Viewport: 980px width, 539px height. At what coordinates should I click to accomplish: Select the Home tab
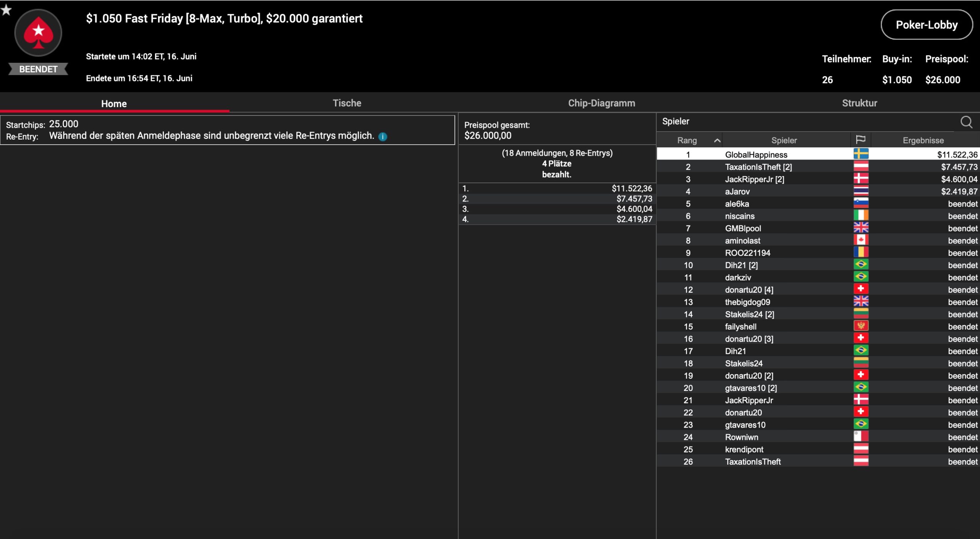coord(114,104)
